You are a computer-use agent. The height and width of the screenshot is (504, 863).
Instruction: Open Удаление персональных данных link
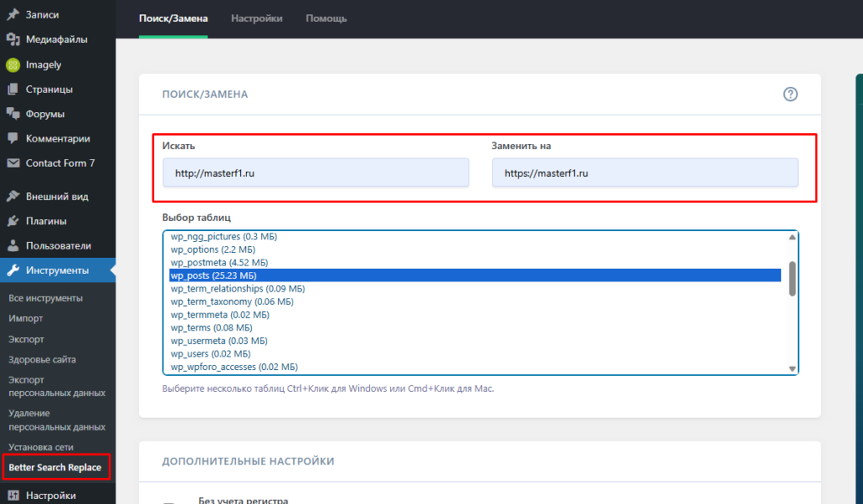click(56, 420)
